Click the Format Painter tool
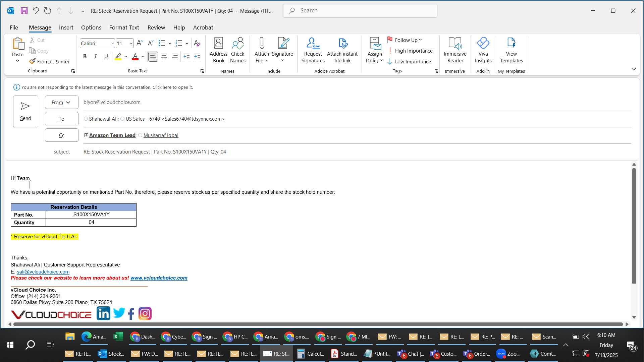644x362 pixels. [49, 61]
